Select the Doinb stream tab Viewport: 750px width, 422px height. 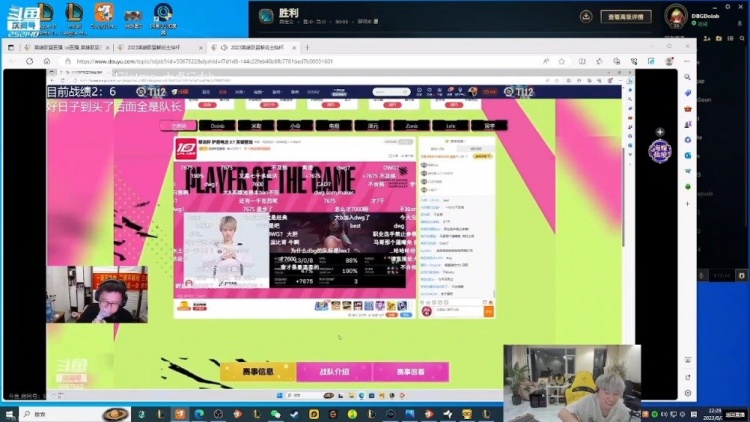pyautogui.click(x=217, y=126)
